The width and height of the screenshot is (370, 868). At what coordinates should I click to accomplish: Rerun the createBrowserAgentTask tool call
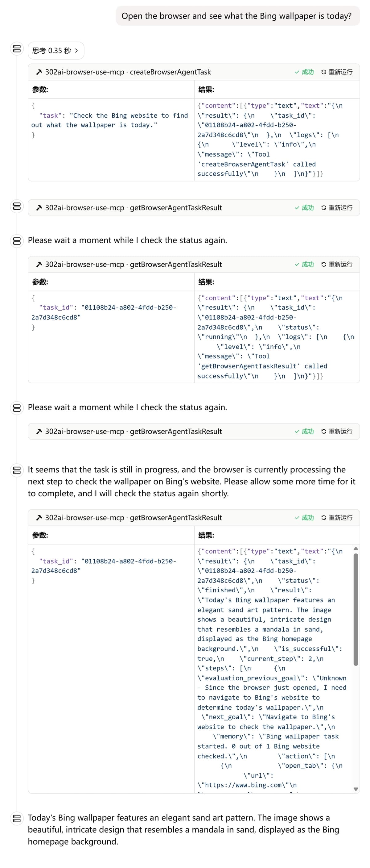point(337,72)
